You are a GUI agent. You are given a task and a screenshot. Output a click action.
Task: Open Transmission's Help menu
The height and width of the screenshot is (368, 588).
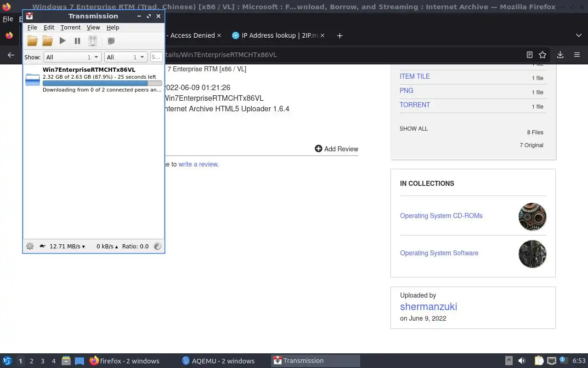[113, 28]
